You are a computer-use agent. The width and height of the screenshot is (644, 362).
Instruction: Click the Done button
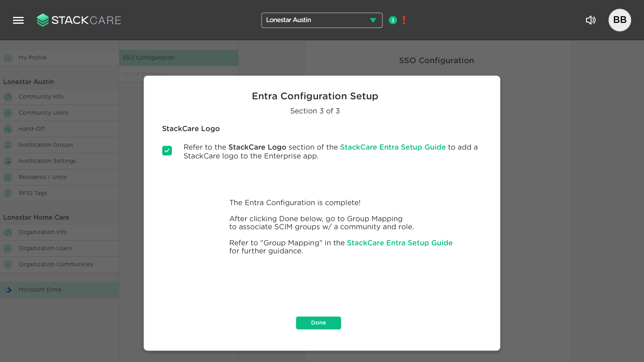(318, 323)
